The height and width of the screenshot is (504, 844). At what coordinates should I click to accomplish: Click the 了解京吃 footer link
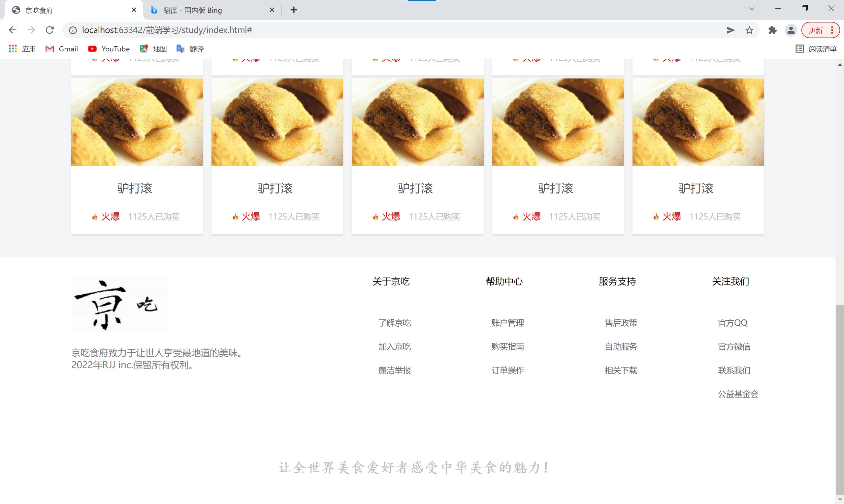tap(394, 323)
